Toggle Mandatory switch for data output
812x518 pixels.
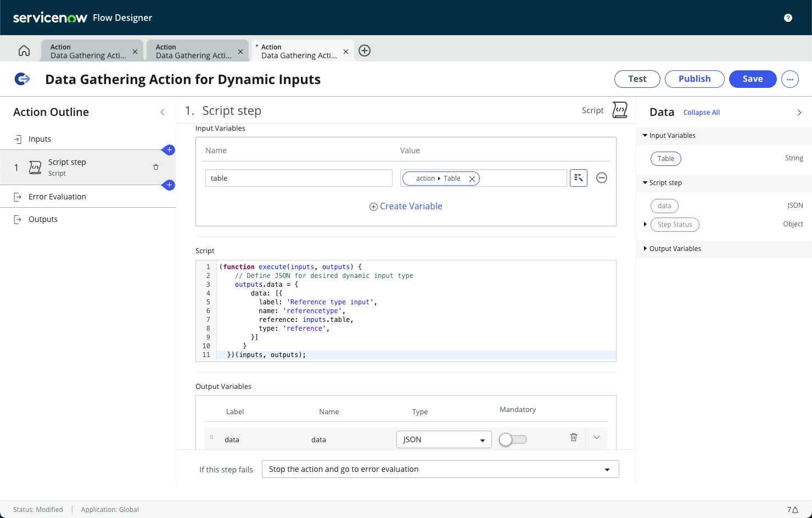pos(513,439)
